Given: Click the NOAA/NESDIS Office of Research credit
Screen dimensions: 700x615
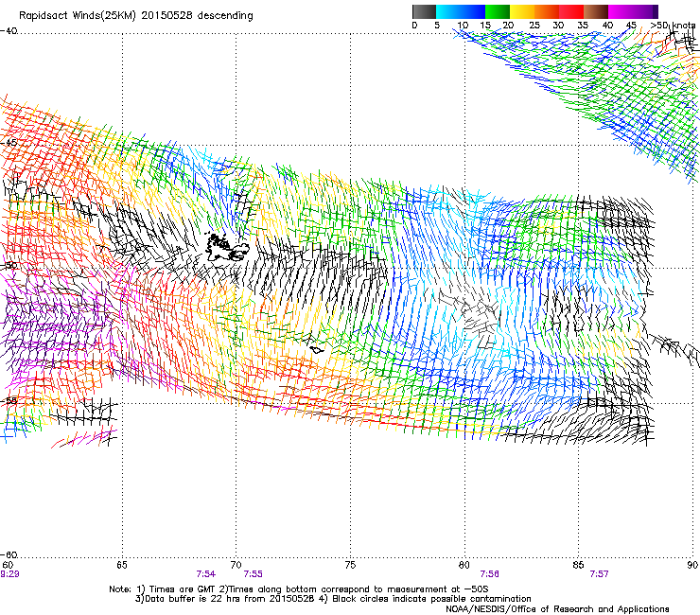Looking at the screenshot, I should pyautogui.click(x=557, y=609).
